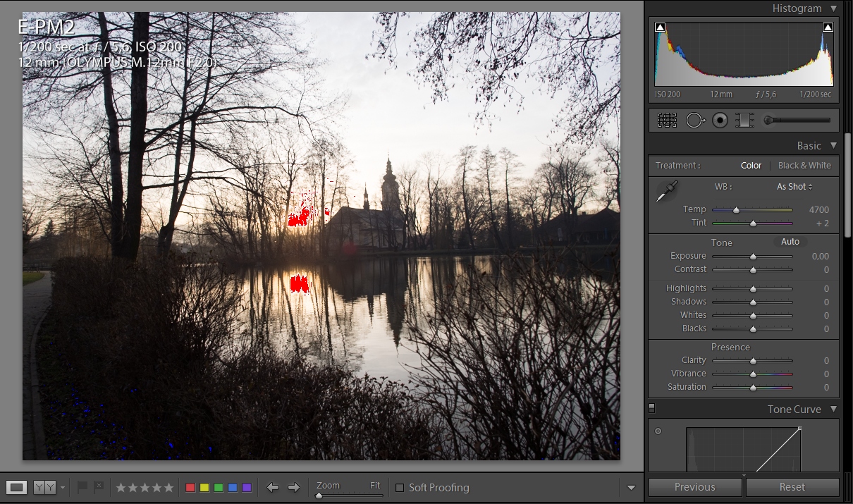Collapse the Histogram panel
853x504 pixels.
833,8
